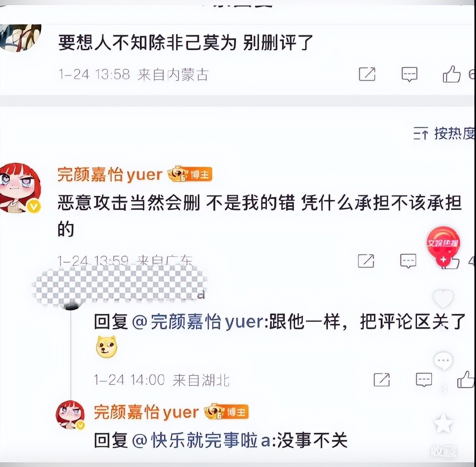This screenshot has height=467, width=476.
Task: Tap the 博主 badge beside the first username
Action: pyautogui.click(x=190, y=174)
